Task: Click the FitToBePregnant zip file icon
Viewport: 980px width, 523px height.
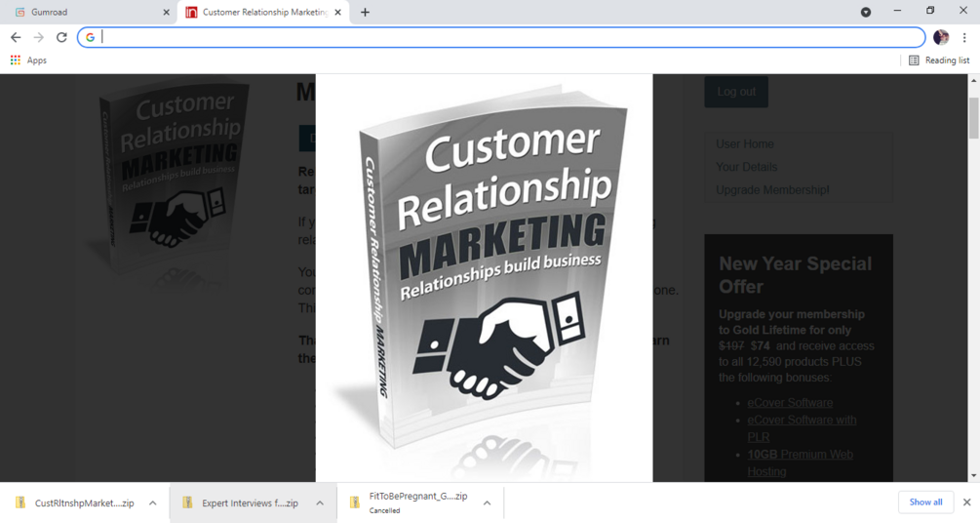Action: click(354, 503)
